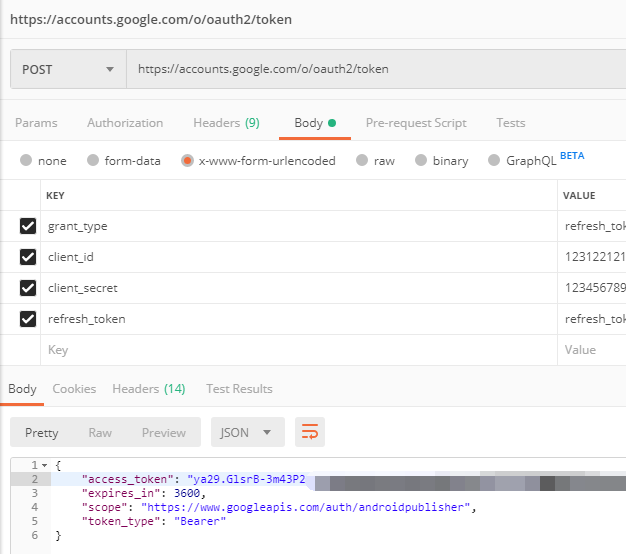Screen dimensions: 626x554
Task: Switch to the Authorization tab
Action: [125, 123]
